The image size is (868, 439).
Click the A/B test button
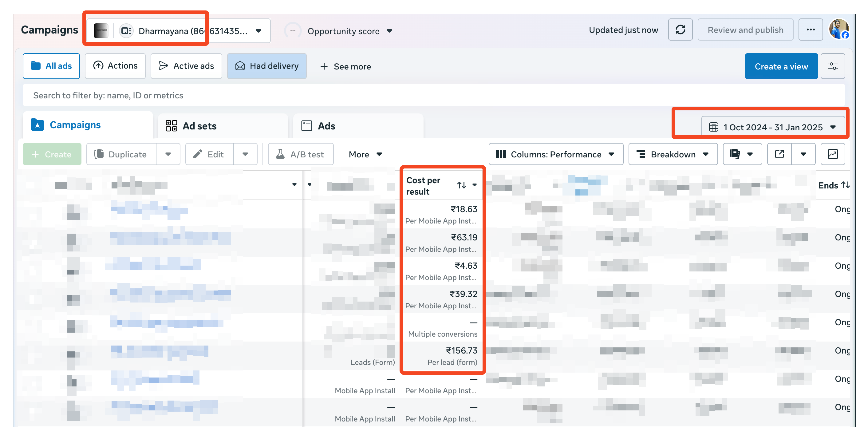click(301, 154)
